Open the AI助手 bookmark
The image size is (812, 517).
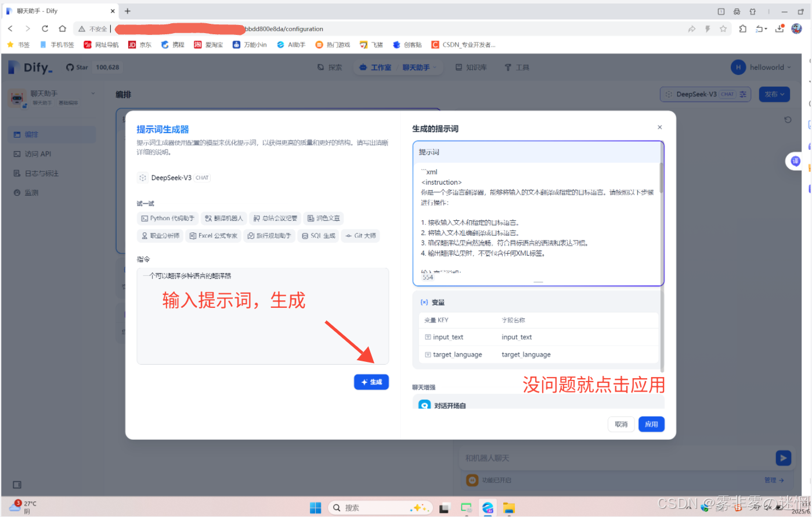[291, 45]
